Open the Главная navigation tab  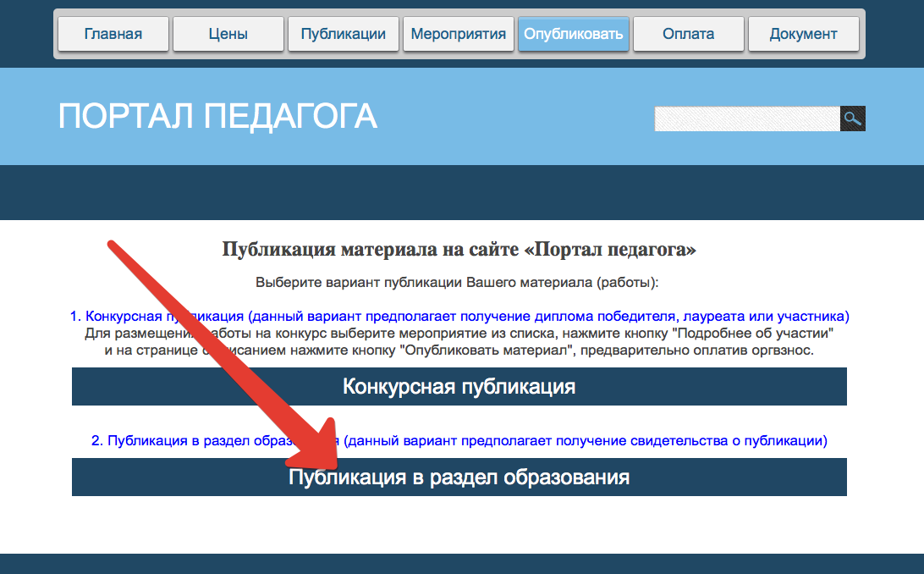113,35
